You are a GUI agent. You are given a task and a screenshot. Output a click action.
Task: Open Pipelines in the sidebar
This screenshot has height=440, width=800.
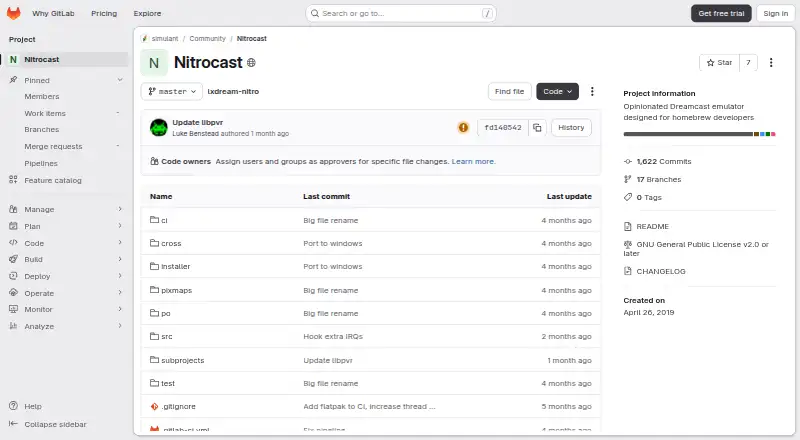pos(41,163)
